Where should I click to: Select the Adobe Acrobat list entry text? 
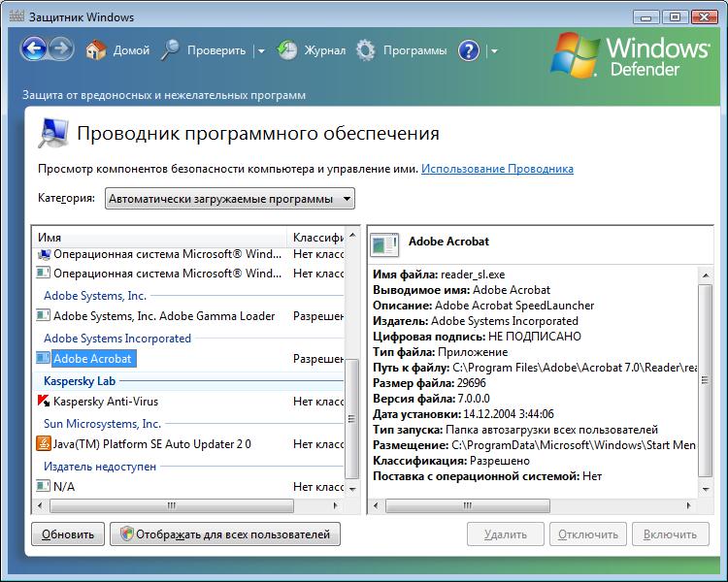(93, 359)
